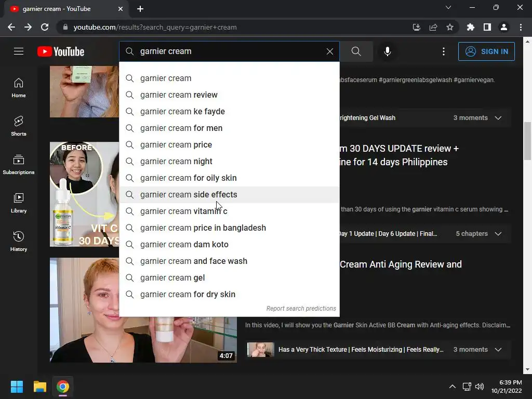The image size is (532, 399).
Task: Click inside the garnier cream search field
Action: [x=229, y=51]
